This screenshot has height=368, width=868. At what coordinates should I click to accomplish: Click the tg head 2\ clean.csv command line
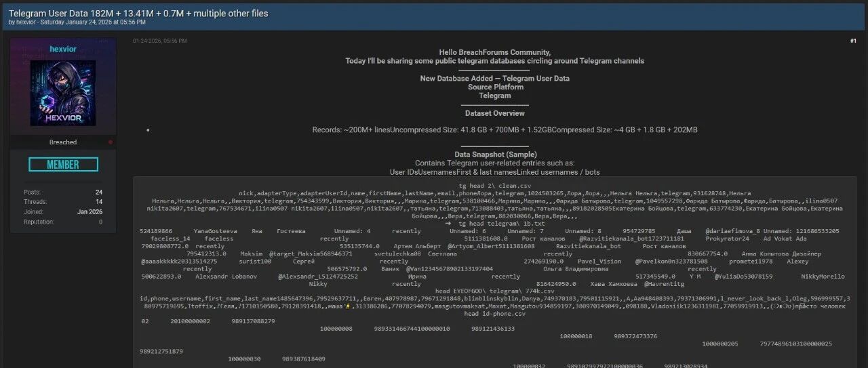pos(495,186)
